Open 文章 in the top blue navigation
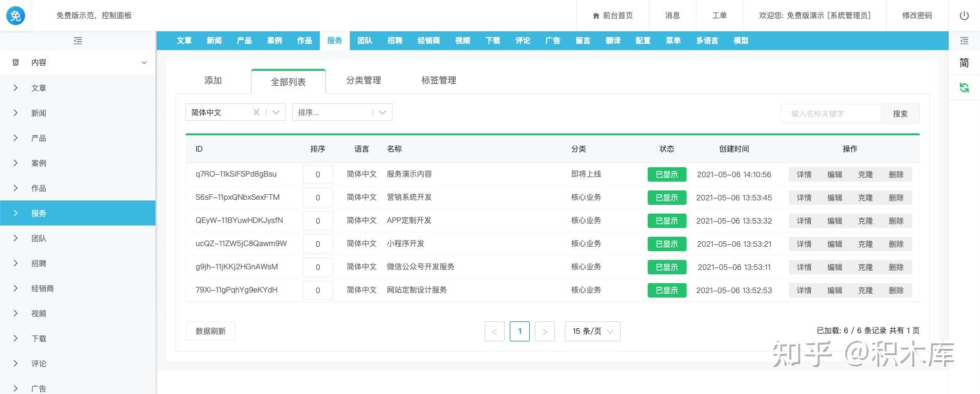This screenshot has height=394, width=980. (184, 41)
